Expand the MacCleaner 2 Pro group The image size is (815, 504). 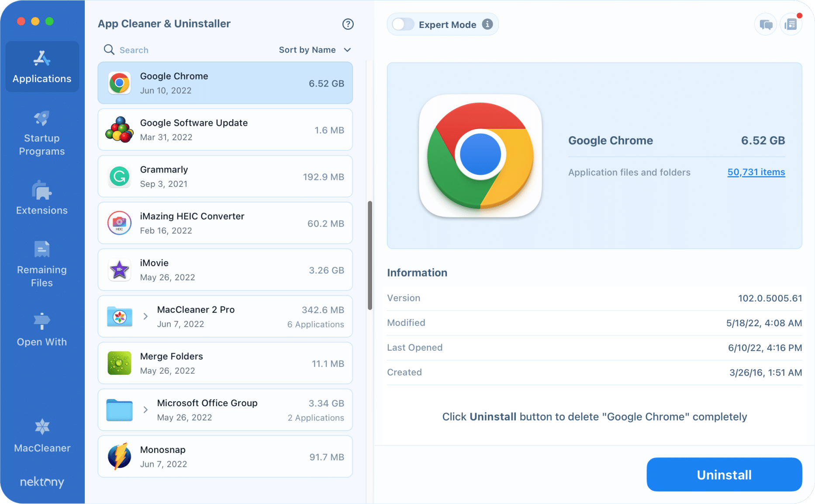pyautogui.click(x=145, y=317)
